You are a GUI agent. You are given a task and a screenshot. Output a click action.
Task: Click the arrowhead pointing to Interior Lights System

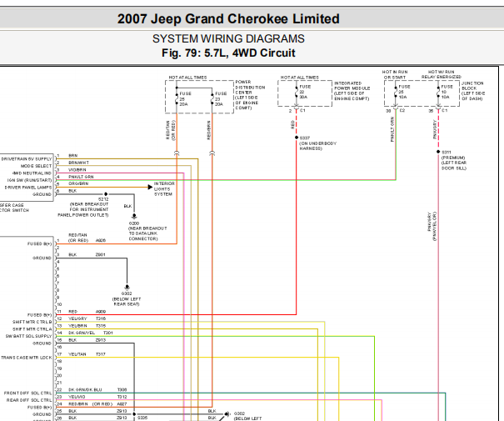click(150, 188)
